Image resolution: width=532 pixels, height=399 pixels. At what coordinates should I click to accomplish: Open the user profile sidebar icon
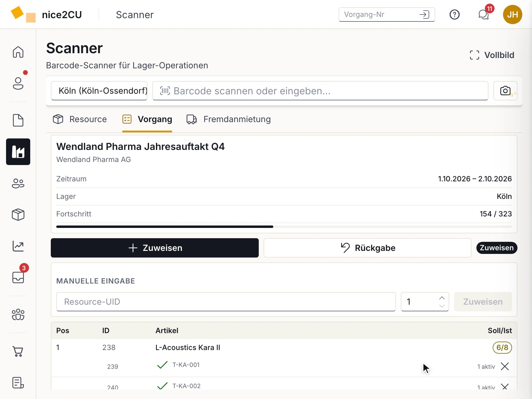click(18, 83)
